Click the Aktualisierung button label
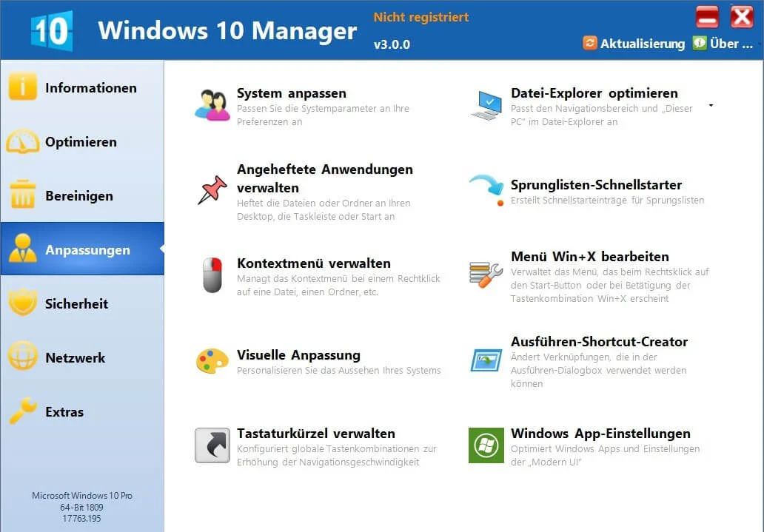Image resolution: width=764 pixels, height=532 pixels. (643, 44)
